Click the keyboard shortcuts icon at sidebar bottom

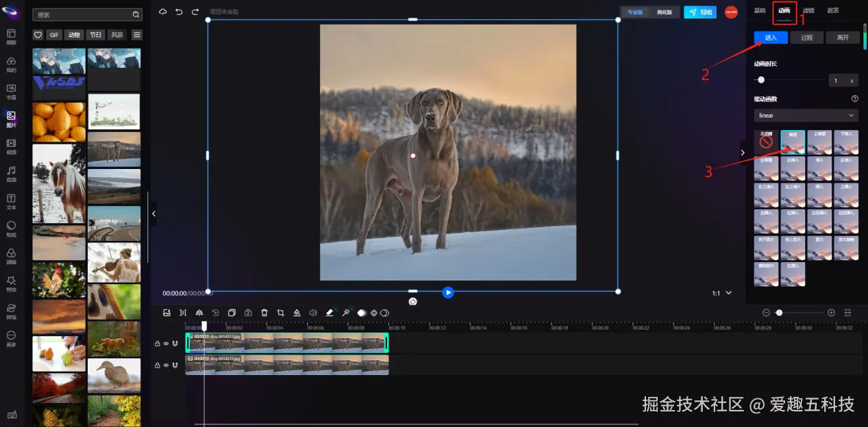click(11, 415)
